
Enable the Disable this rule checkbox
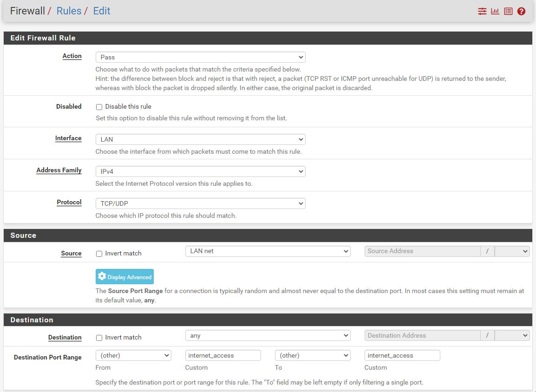tap(99, 107)
